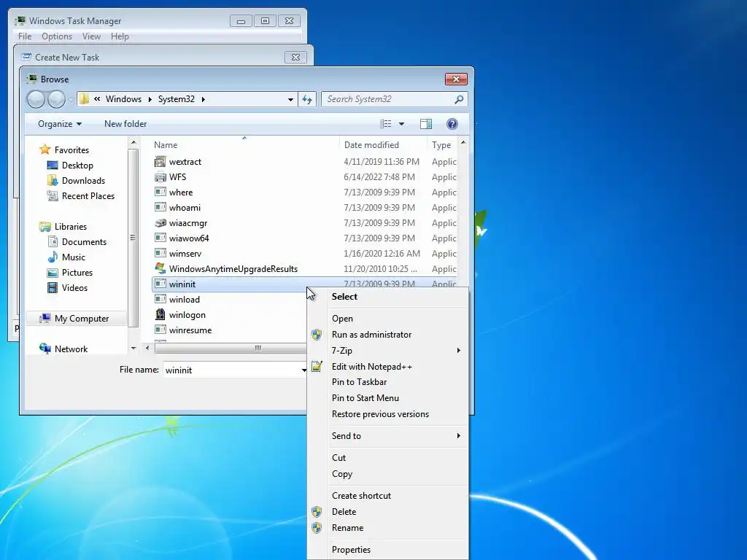The image size is (747, 560).
Task: Click the Network icon in sidebar
Action: pyautogui.click(x=44, y=349)
